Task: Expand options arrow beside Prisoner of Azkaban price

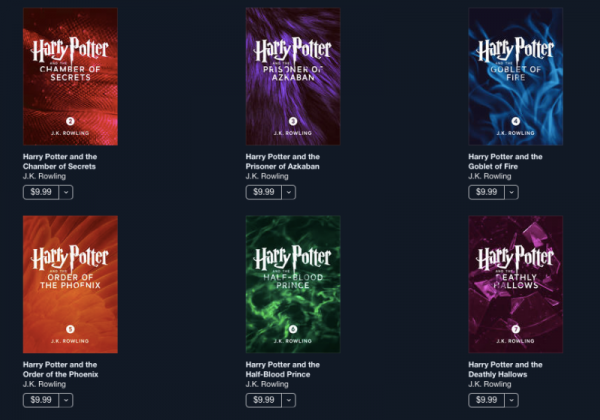Action: (x=289, y=192)
